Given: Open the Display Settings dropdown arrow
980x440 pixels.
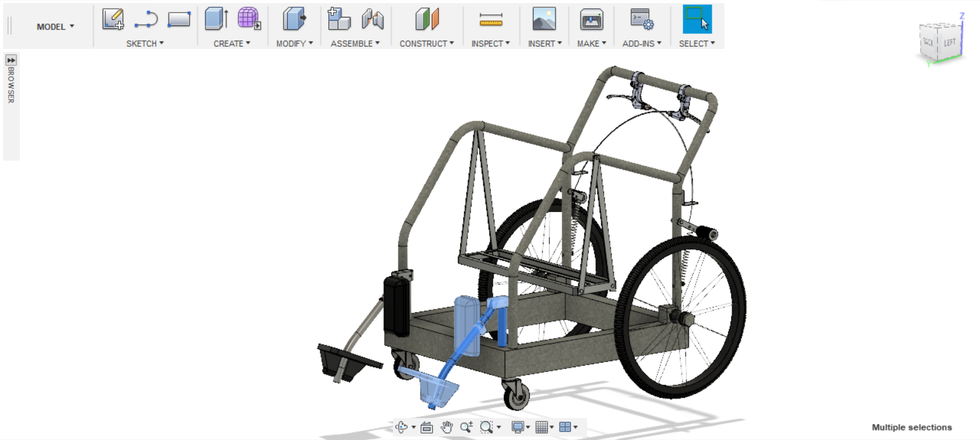Looking at the screenshot, I should point(528,427).
